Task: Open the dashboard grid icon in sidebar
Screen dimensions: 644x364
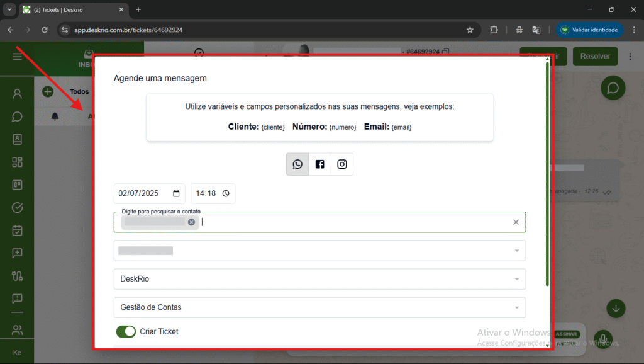Action: 17,162
